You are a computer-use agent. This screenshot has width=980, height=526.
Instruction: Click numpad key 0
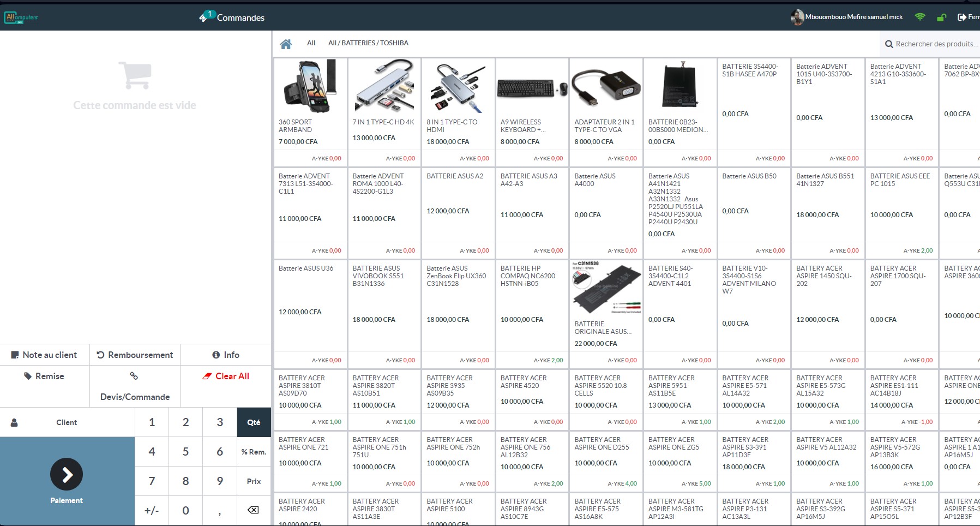tap(185, 510)
